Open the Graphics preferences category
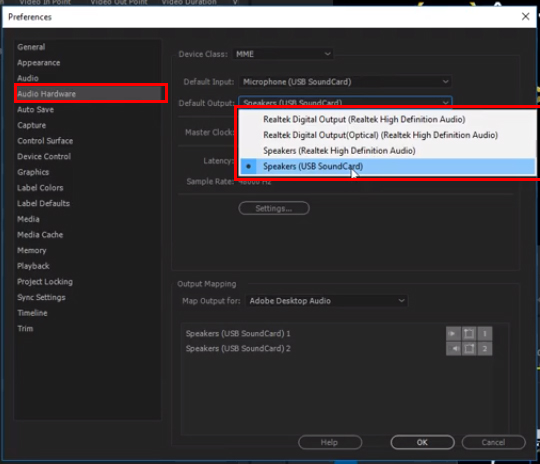This screenshot has height=464, width=540. pos(33,172)
